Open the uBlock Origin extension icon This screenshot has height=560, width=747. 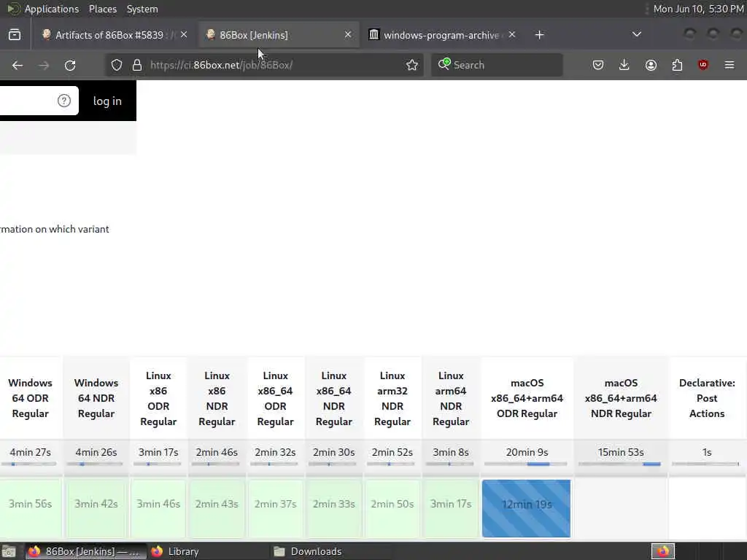click(703, 65)
